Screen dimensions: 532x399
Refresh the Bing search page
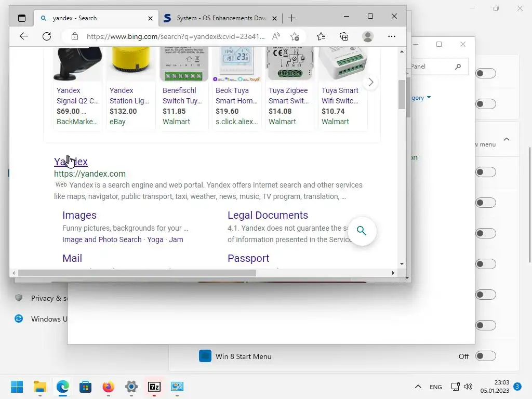(x=47, y=36)
